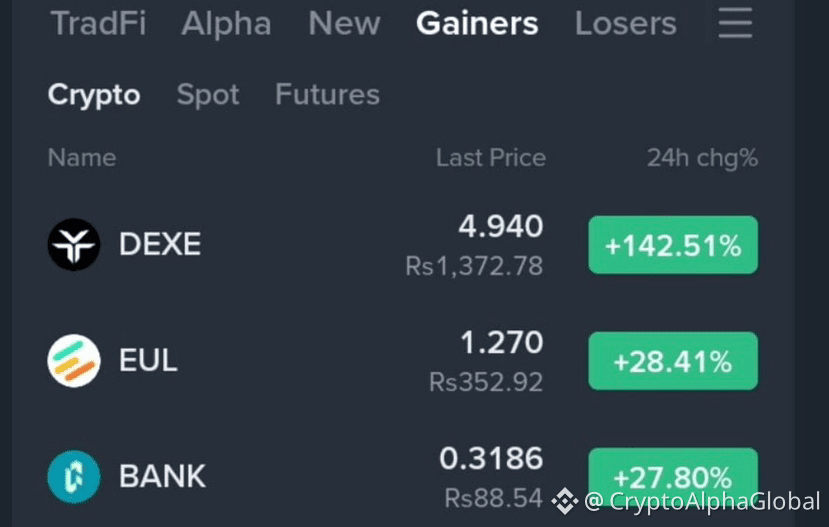Sort by Last Price column header
Viewport: 829px width, 527px height.
click(x=491, y=158)
